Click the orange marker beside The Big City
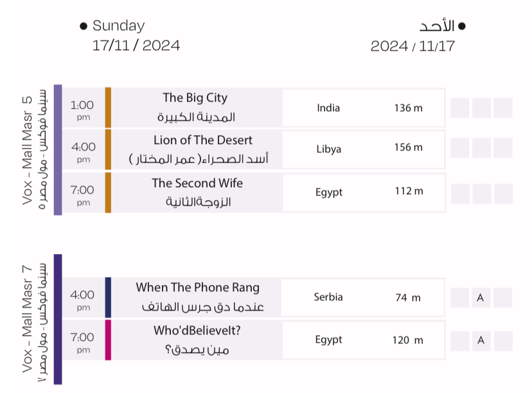This screenshot has height=393, width=532. click(108, 107)
